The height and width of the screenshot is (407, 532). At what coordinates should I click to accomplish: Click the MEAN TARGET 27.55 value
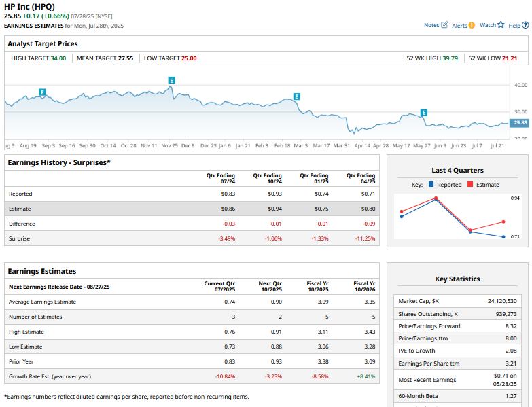pos(126,58)
